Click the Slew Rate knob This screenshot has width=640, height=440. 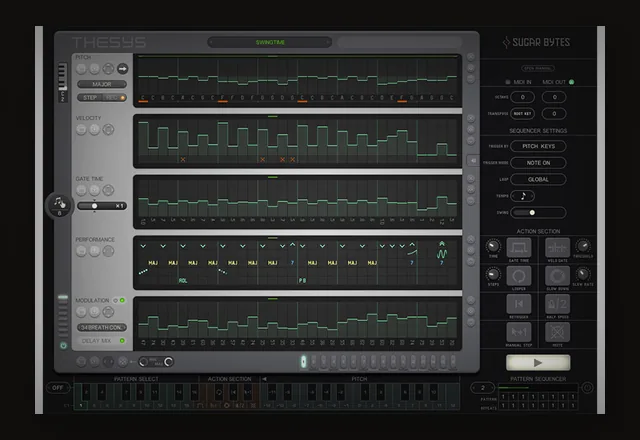pyautogui.click(x=582, y=274)
